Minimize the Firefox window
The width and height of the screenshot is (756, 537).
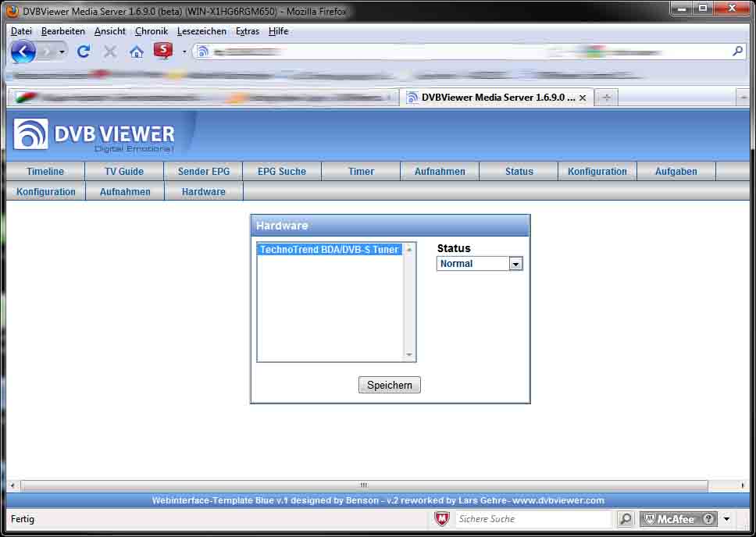pos(682,8)
